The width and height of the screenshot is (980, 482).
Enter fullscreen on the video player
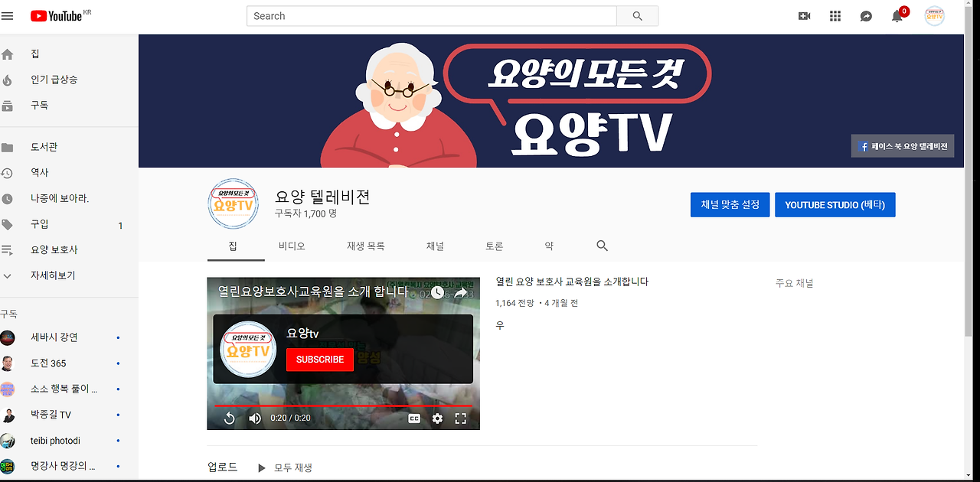click(x=461, y=418)
